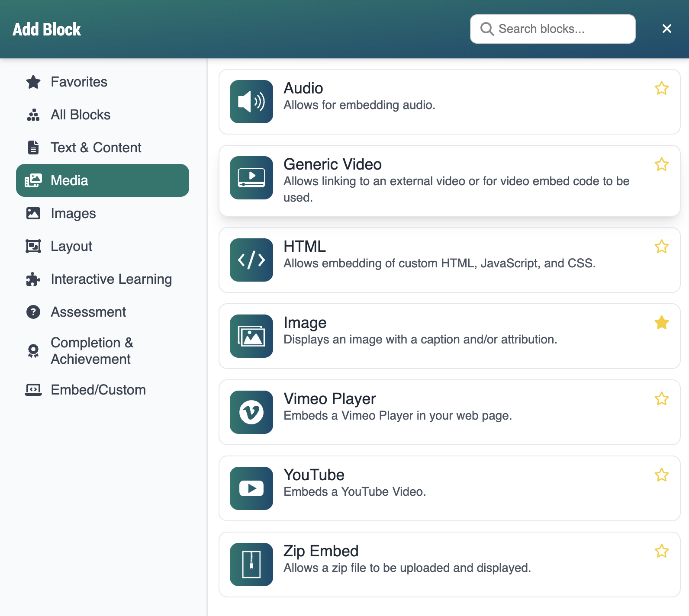Click the Images picture icon in sidebar
This screenshot has width=689, height=616.
click(x=33, y=213)
